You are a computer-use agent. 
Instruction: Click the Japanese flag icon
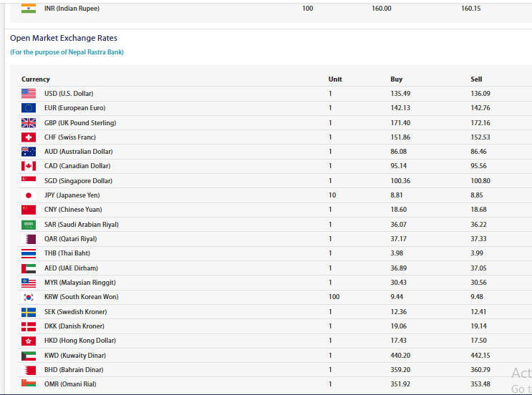pos(29,195)
